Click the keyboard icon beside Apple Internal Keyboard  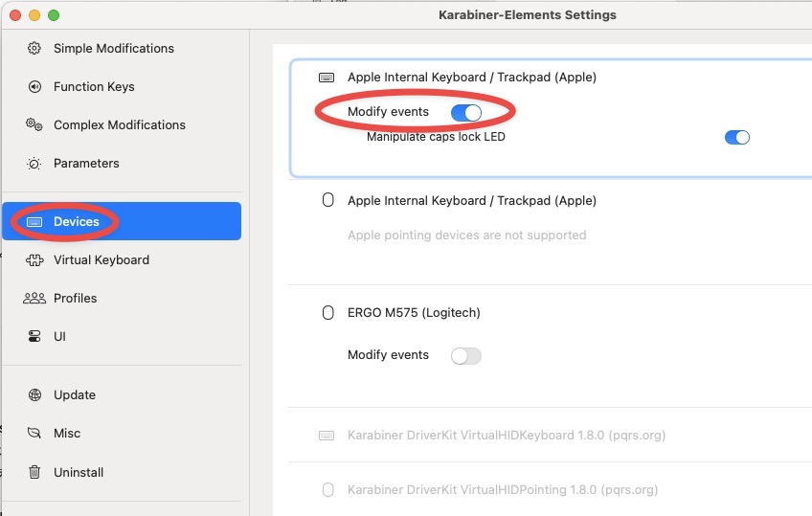327,78
